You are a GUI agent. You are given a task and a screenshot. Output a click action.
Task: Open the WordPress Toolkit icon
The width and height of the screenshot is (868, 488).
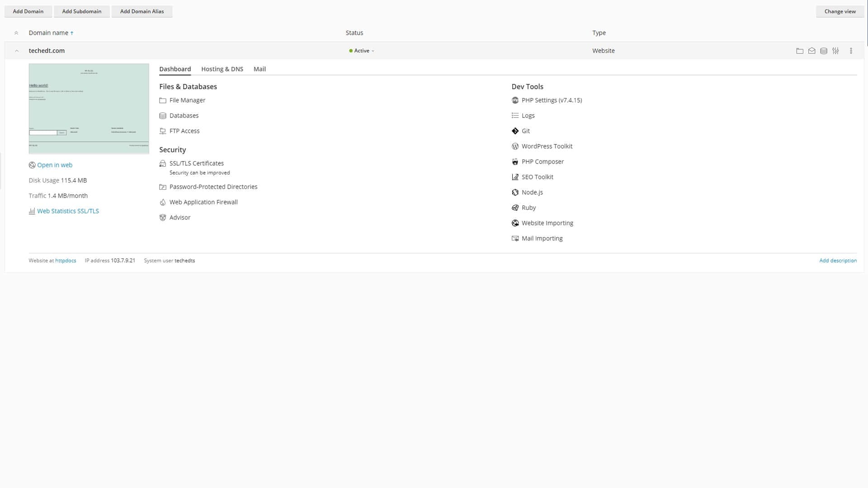coord(515,146)
